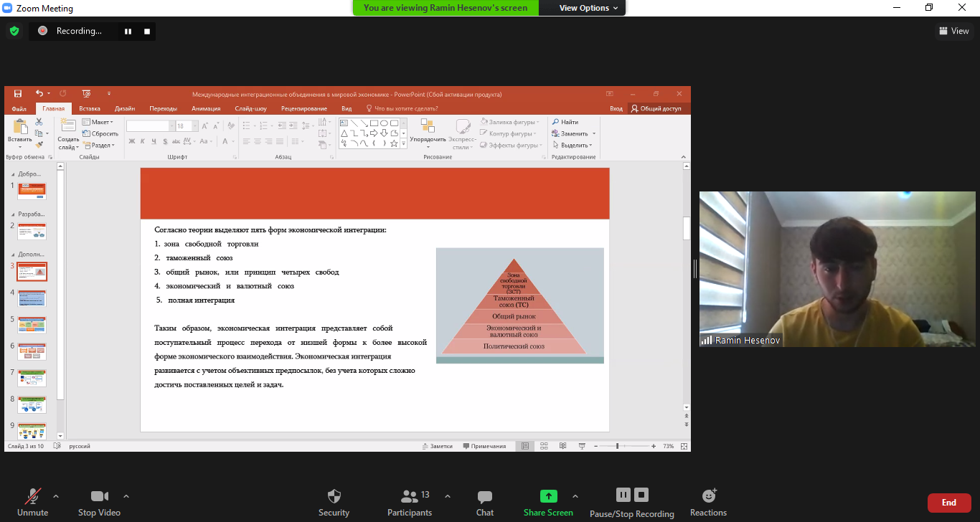Expand video options arrow next to Stop Video
The width and height of the screenshot is (980, 522).
pyautogui.click(x=126, y=496)
